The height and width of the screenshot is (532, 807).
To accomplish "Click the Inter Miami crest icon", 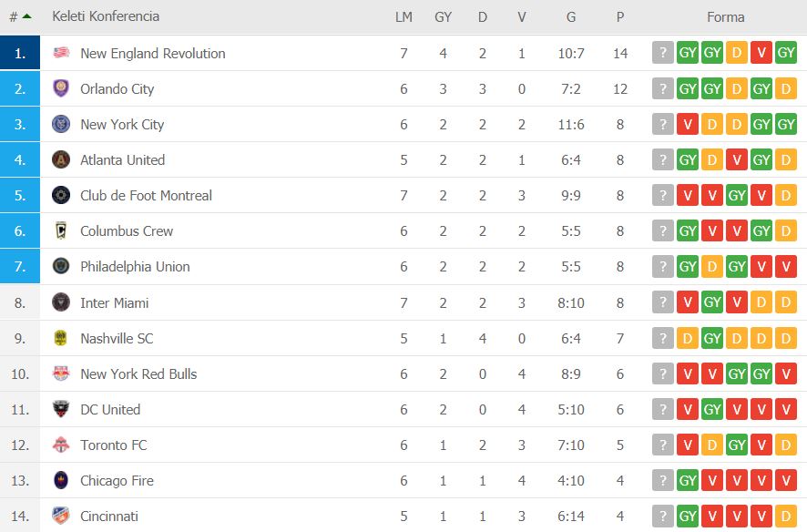I will click(61, 302).
